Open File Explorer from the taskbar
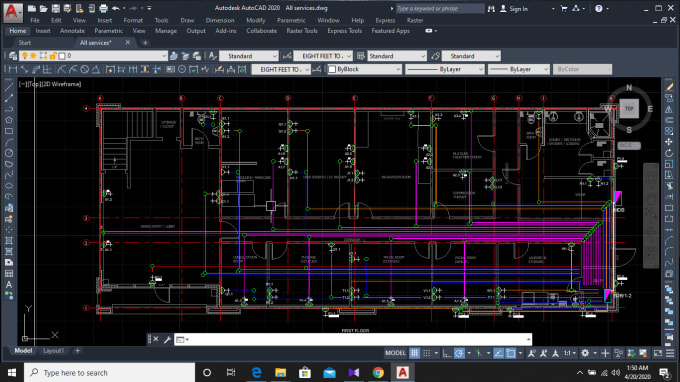The height and width of the screenshot is (382, 680). click(x=281, y=373)
